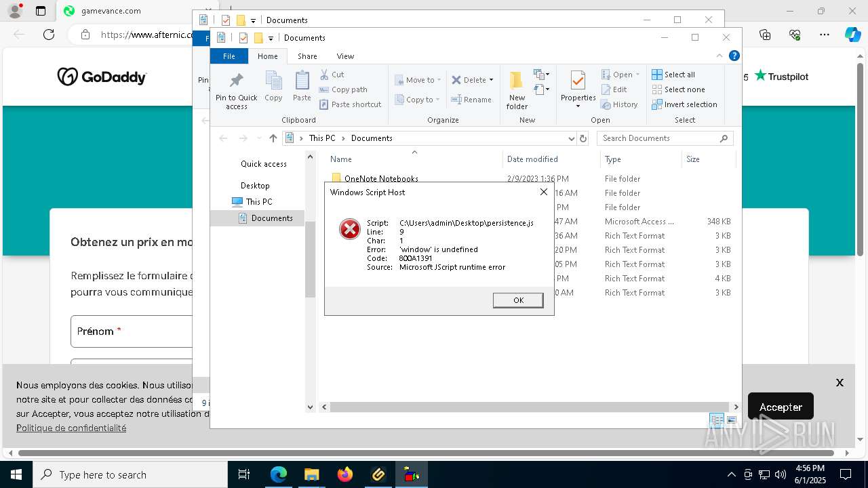Sort by the Date modified column
The height and width of the screenshot is (488, 868).
click(x=532, y=159)
